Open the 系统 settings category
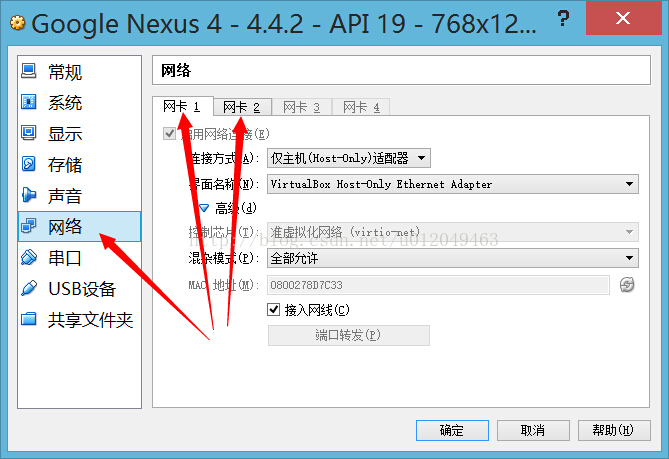 (79, 102)
